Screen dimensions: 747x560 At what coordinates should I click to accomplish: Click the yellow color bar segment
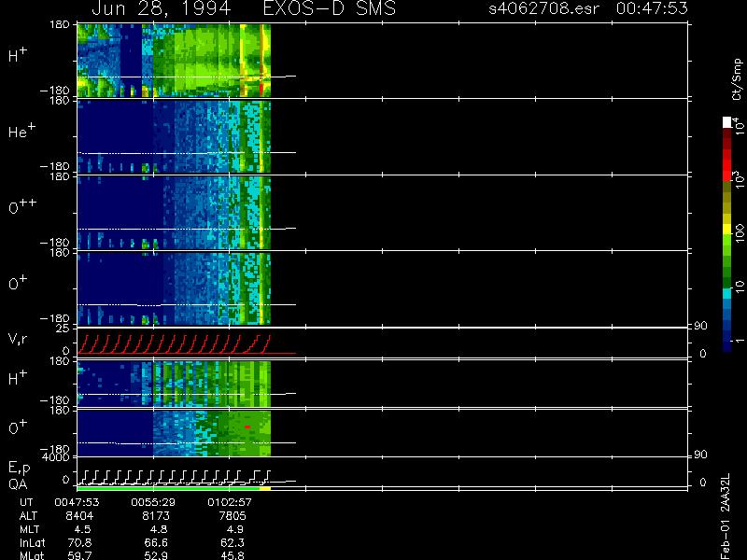pyautogui.click(x=727, y=230)
